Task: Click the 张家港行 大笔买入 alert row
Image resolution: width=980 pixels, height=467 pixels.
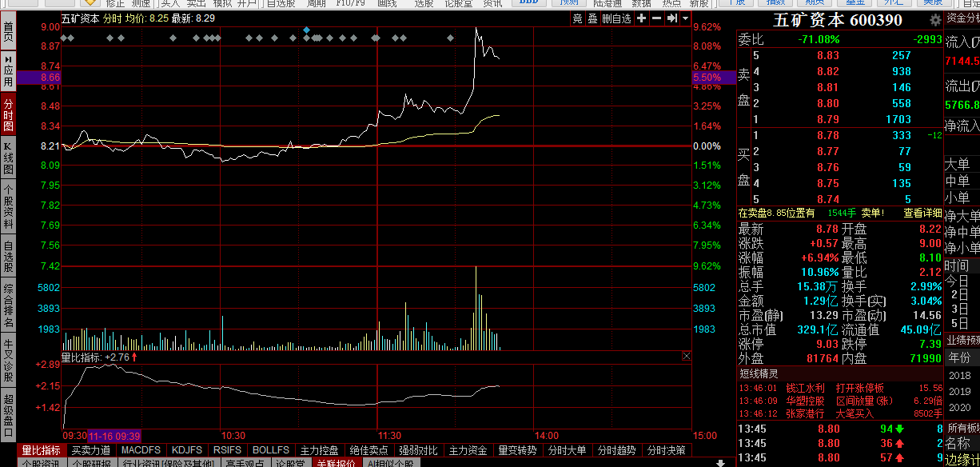Action: [840, 413]
